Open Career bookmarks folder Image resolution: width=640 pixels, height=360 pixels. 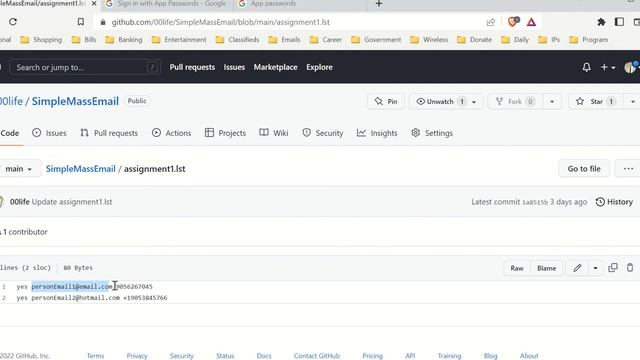tap(326, 40)
